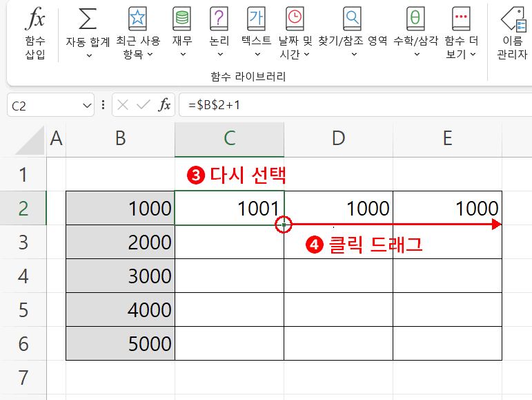
Task: Select empty cell C3
Action: [x=229, y=242]
